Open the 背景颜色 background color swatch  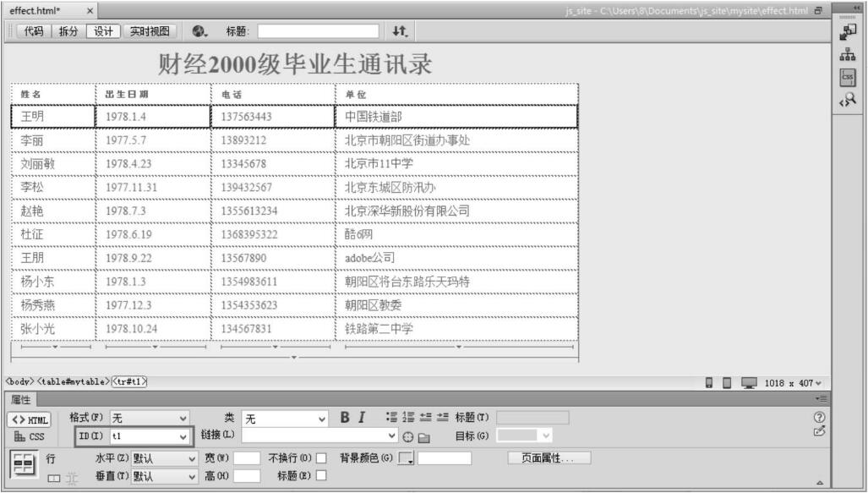pyautogui.click(x=407, y=458)
